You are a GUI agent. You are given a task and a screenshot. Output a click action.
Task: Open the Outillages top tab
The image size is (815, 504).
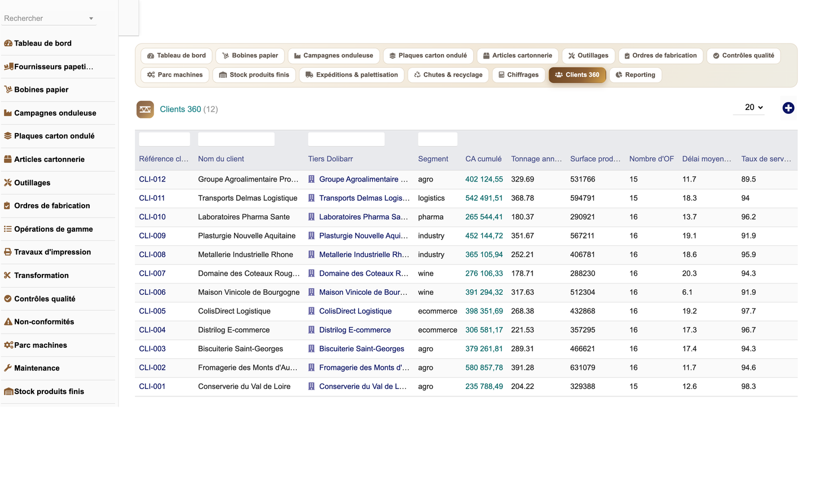tap(588, 56)
